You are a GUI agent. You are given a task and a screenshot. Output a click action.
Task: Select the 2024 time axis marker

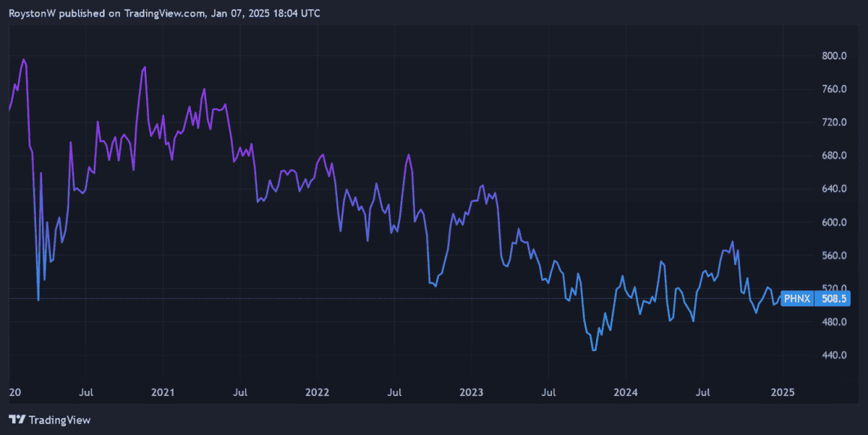(x=626, y=392)
